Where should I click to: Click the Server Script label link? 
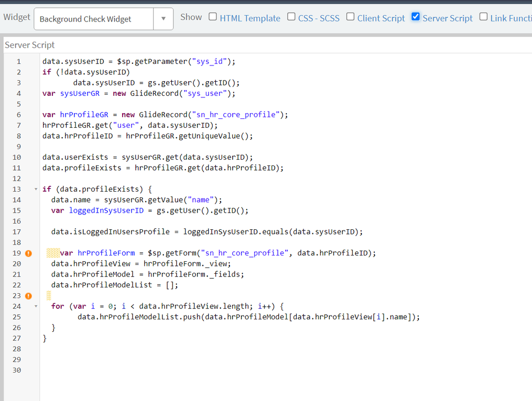[x=447, y=18]
